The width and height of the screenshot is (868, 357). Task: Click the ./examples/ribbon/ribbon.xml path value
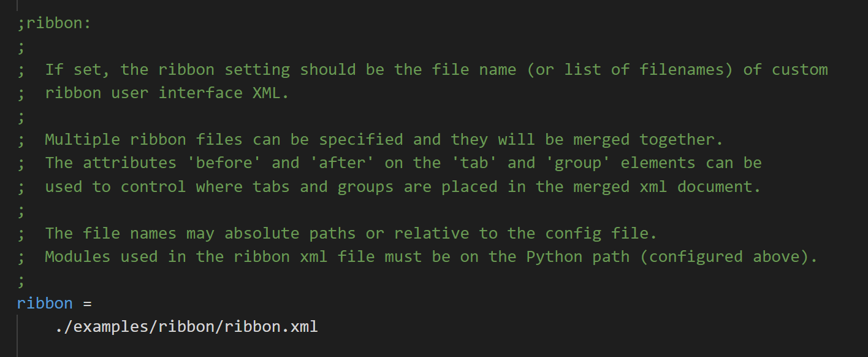pyautogui.click(x=186, y=327)
